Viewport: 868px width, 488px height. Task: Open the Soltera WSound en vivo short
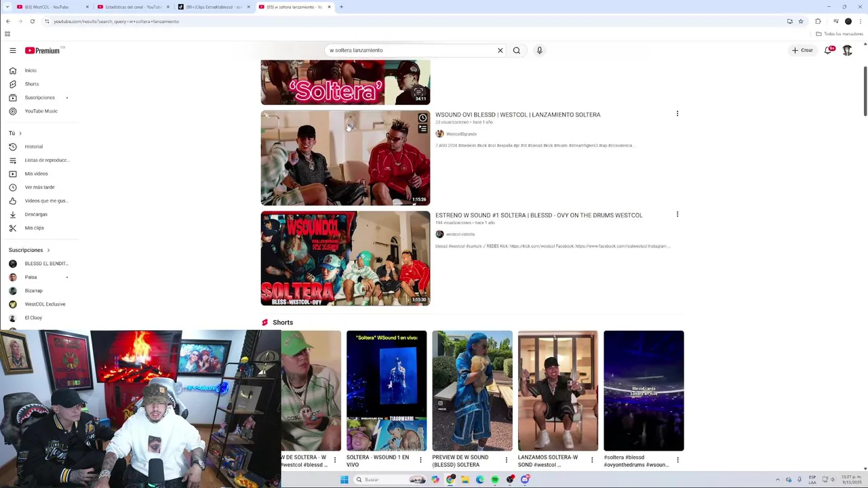tap(387, 390)
